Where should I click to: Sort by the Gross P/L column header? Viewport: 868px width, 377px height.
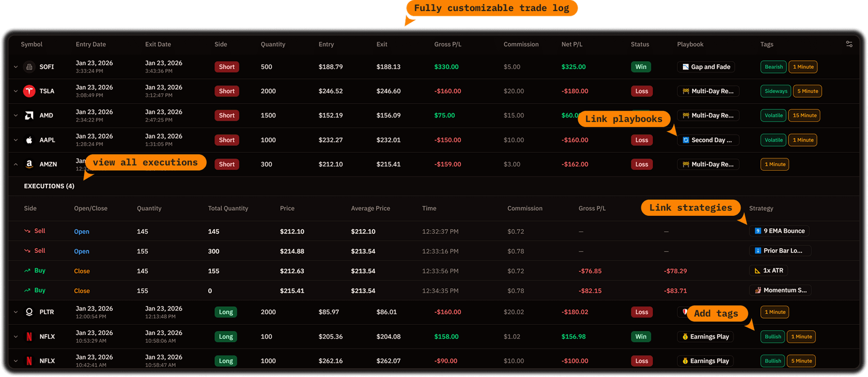[x=448, y=44]
